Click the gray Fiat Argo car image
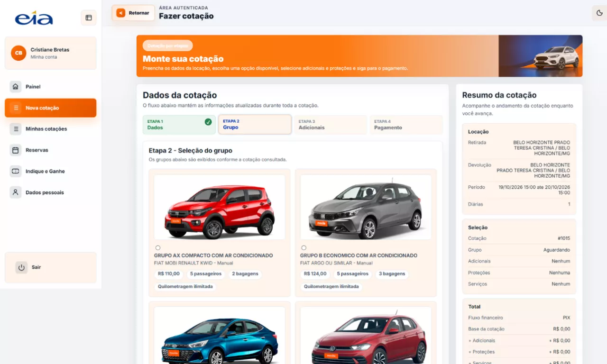The width and height of the screenshot is (607, 364). (366, 207)
